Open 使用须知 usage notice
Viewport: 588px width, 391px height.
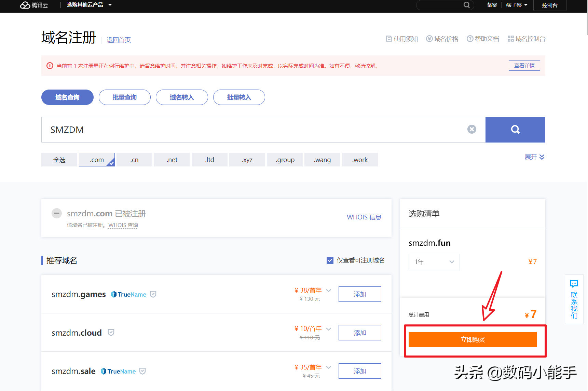[402, 39]
